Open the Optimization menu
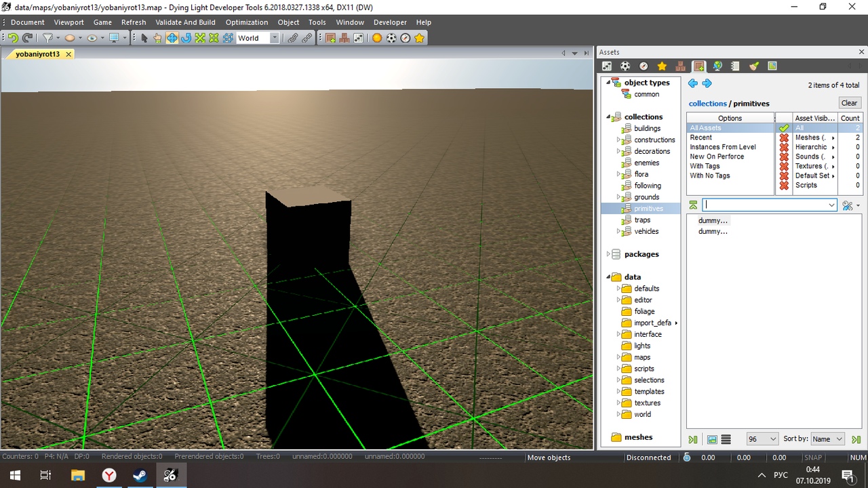 click(x=247, y=22)
